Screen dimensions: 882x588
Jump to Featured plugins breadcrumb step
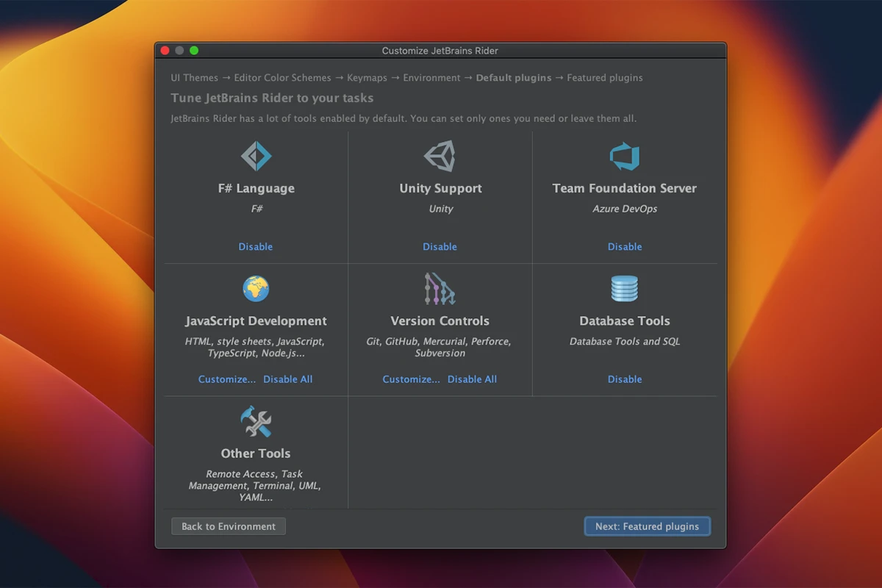[x=605, y=78]
